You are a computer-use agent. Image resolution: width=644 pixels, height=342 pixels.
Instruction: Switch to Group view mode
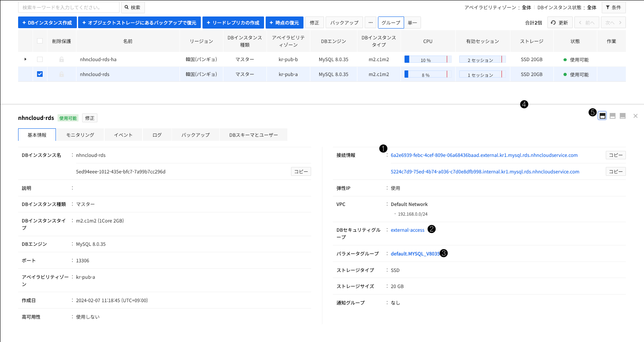391,23
